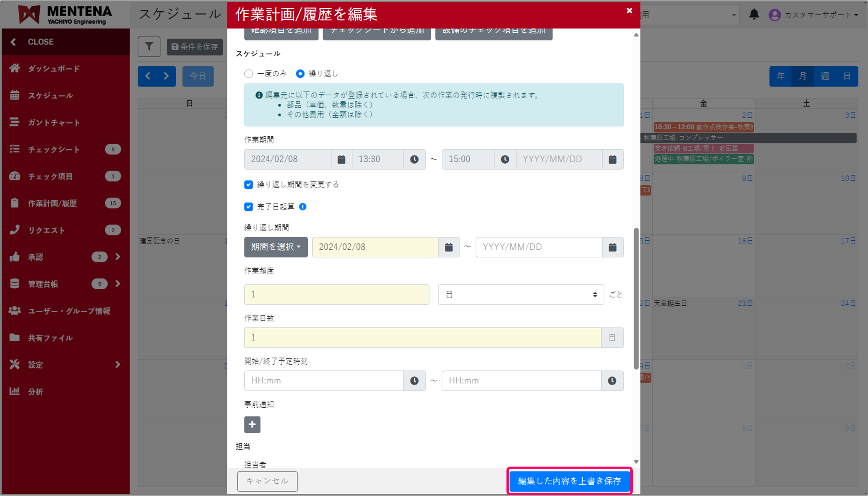This screenshot has height=496, width=868.
Task: Open the 期間を選択 dropdown
Action: (x=276, y=247)
